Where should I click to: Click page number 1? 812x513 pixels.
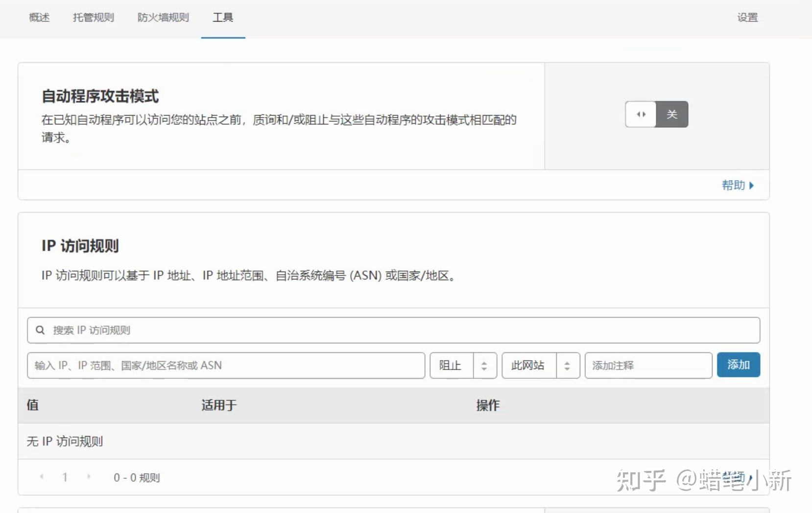65,477
